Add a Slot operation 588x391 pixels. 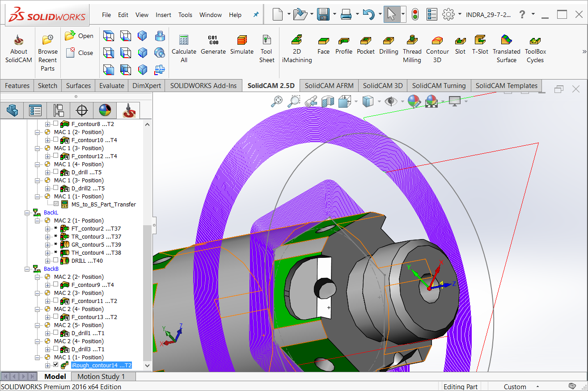point(460,45)
